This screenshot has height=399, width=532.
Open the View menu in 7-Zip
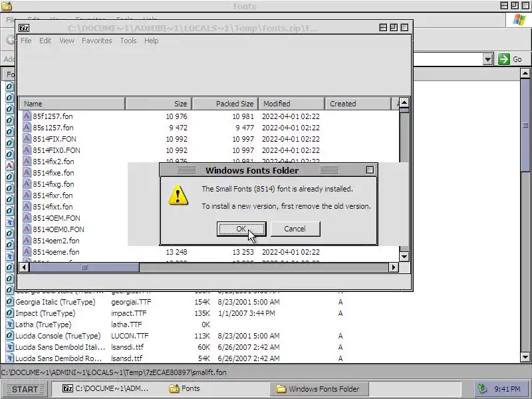coord(66,41)
